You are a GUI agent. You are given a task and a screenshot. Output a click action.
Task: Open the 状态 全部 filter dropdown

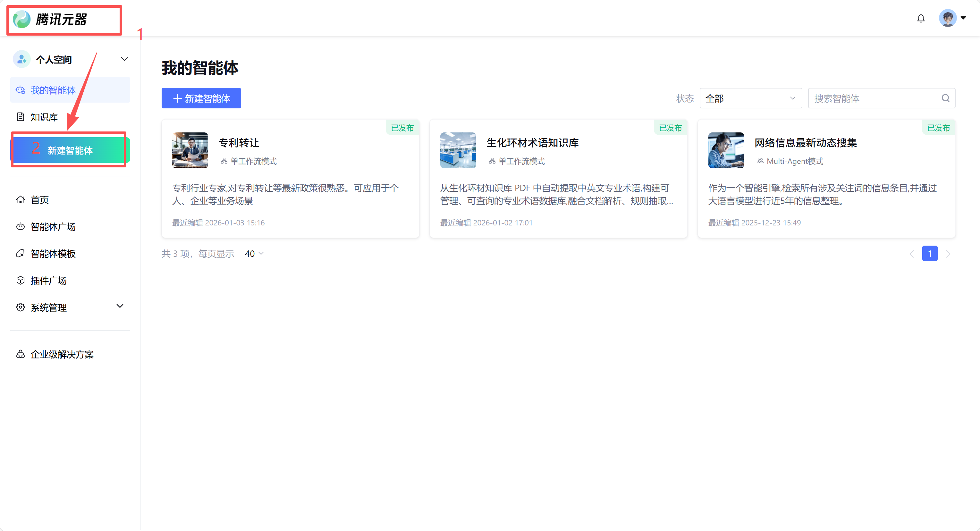click(x=750, y=98)
